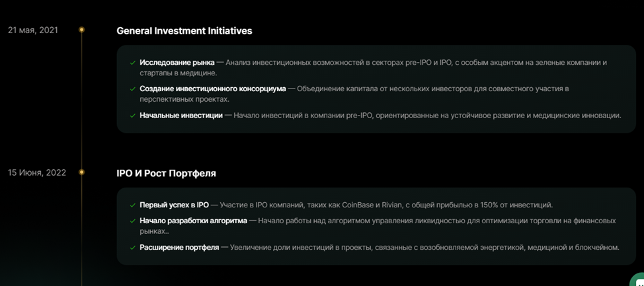Viewport: 644px width, 286px height.
Task: Click the bold label Расширение портфеля
Action: coord(179,248)
